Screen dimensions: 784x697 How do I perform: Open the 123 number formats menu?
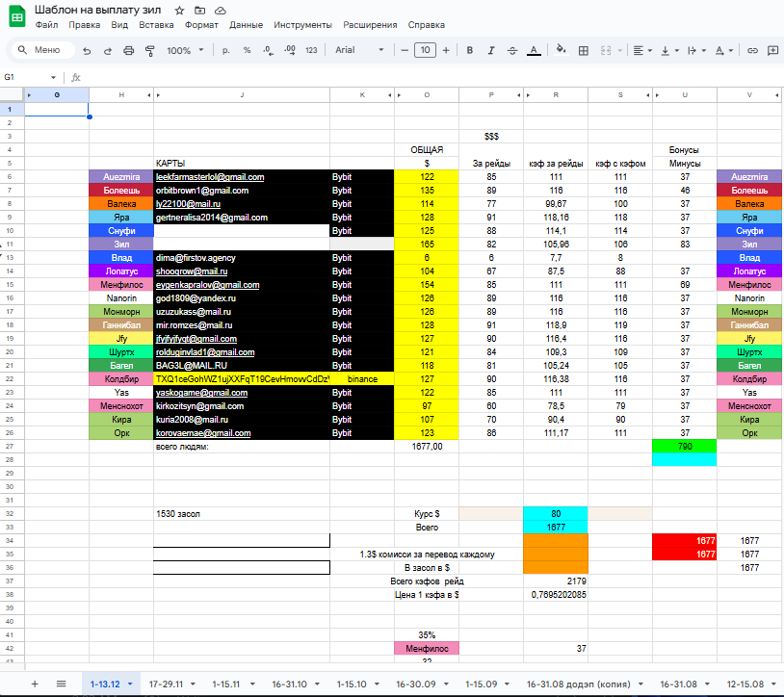click(x=311, y=50)
